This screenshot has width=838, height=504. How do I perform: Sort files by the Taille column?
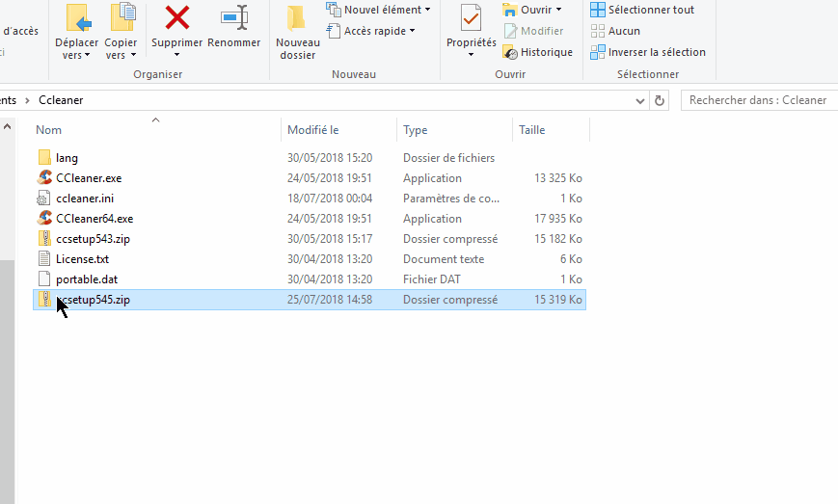(531, 130)
